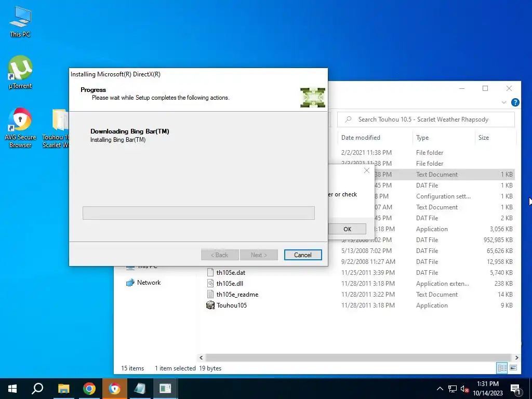Open the Windows Start menu

click(x=12, y=389)
